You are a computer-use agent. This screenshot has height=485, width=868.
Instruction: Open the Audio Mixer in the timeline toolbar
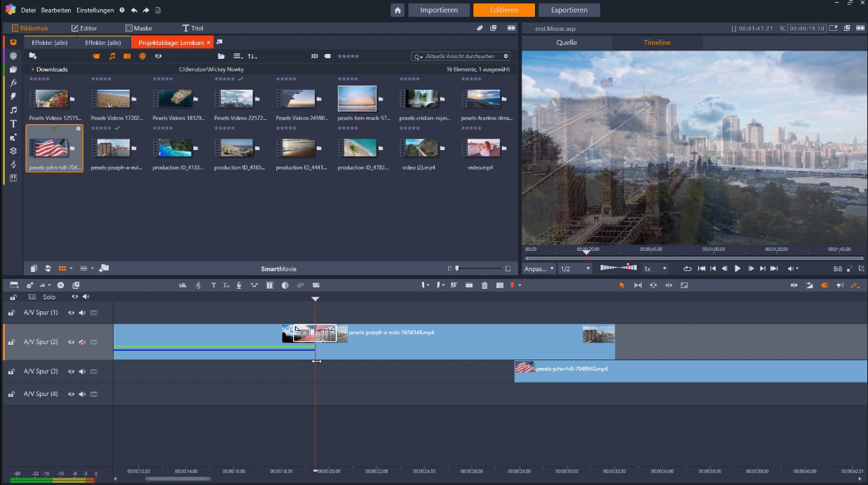(182, 285)
